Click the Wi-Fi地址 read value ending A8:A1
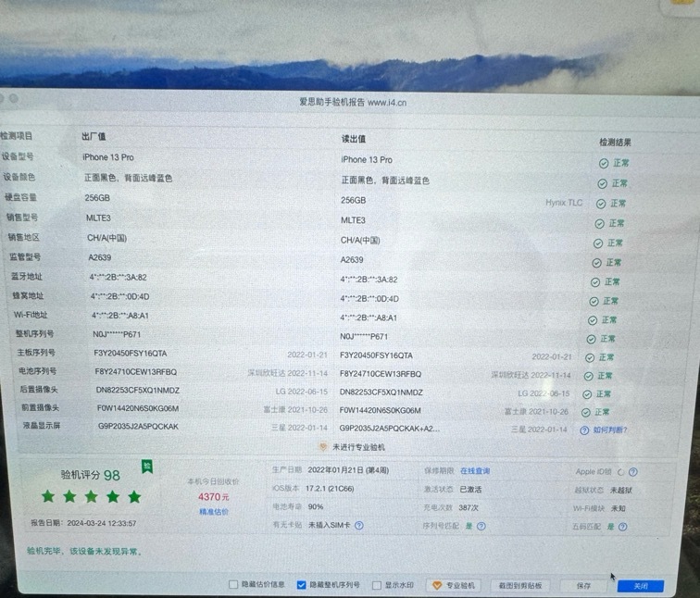This screenshot has width=700, height=598. click(x=369, y=318)
